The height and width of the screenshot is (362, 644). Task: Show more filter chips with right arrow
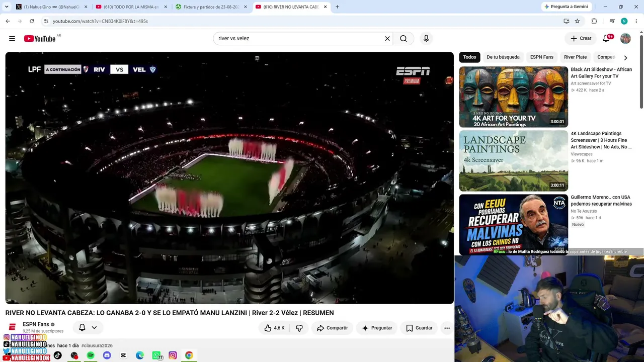[x=625, y=57]
